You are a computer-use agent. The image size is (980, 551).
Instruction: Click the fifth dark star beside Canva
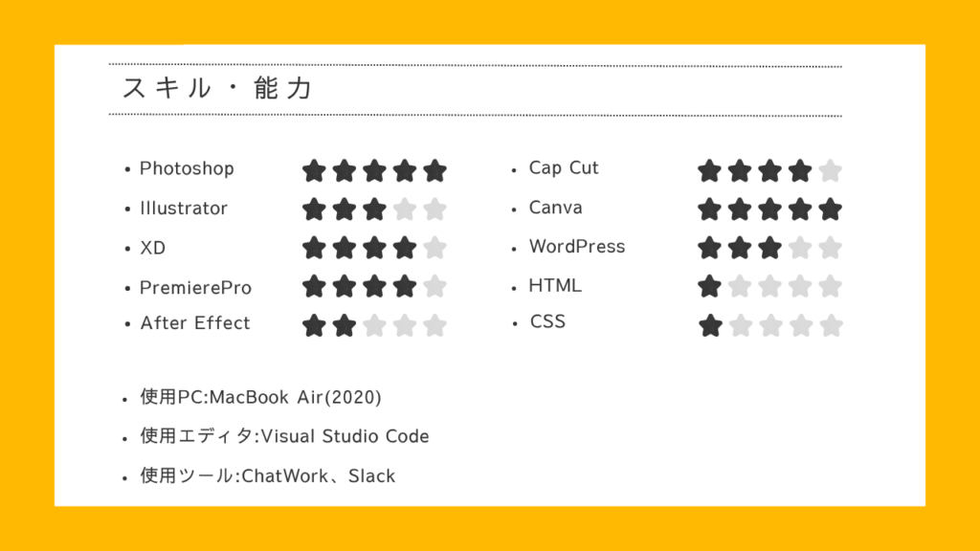(x=830, y=209)
